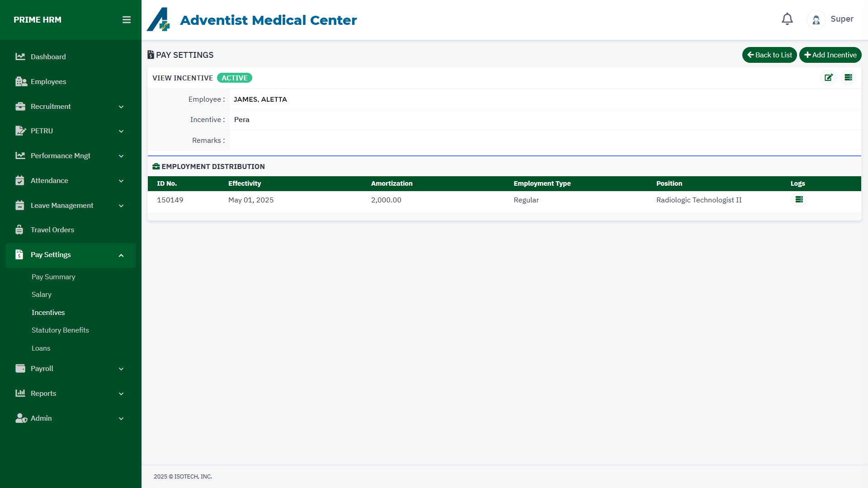Screen dimensions: 868x488
Task: Open Employees from the sidebar
Action: click(x=48, y=82)
